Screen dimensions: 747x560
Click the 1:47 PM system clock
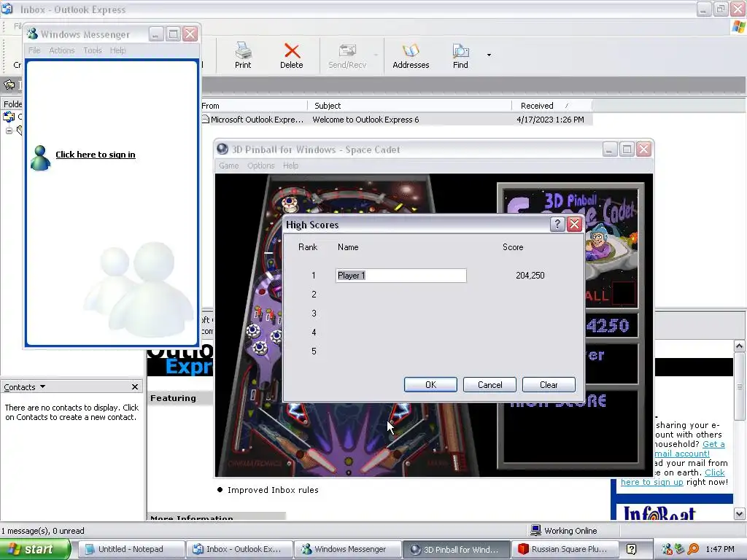point(720,549)
